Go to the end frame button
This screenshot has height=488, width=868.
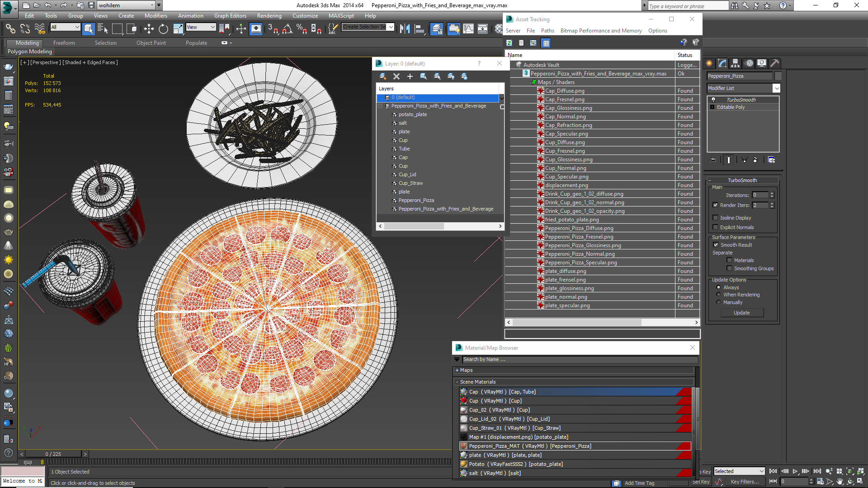pos(817,471)
